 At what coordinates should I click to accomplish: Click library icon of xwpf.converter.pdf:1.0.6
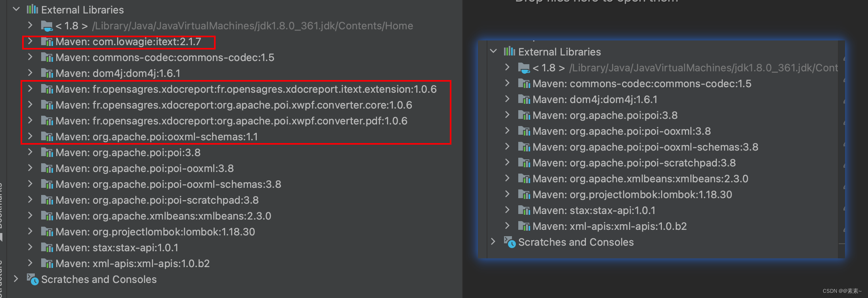click(x=47, y=120)
